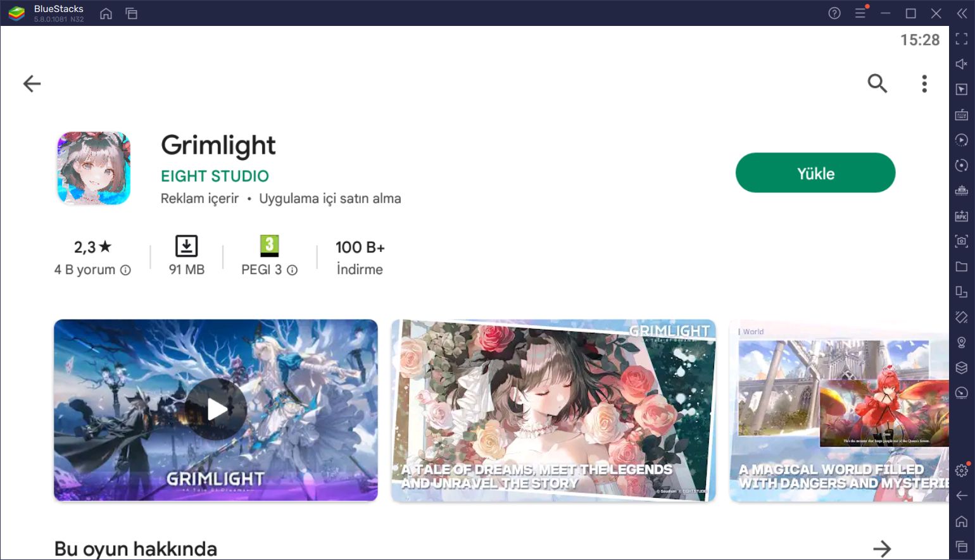Open the Tale of Dreams screenshot
This screenshot has width=975, height=560.
553,410
